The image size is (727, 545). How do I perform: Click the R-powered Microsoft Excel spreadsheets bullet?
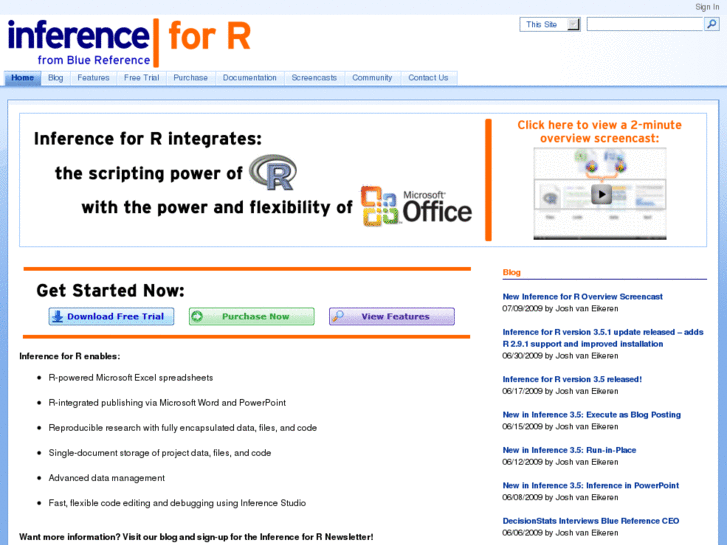point(131,378)
